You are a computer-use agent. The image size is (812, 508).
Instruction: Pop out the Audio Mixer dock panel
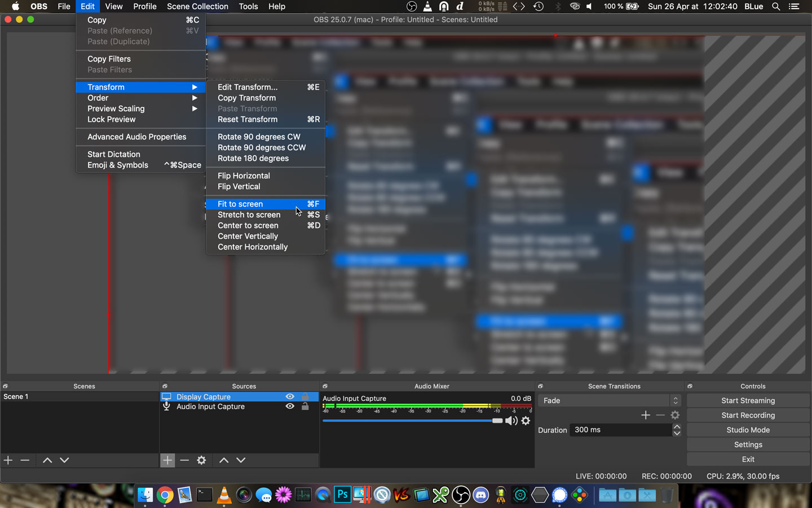325,387
